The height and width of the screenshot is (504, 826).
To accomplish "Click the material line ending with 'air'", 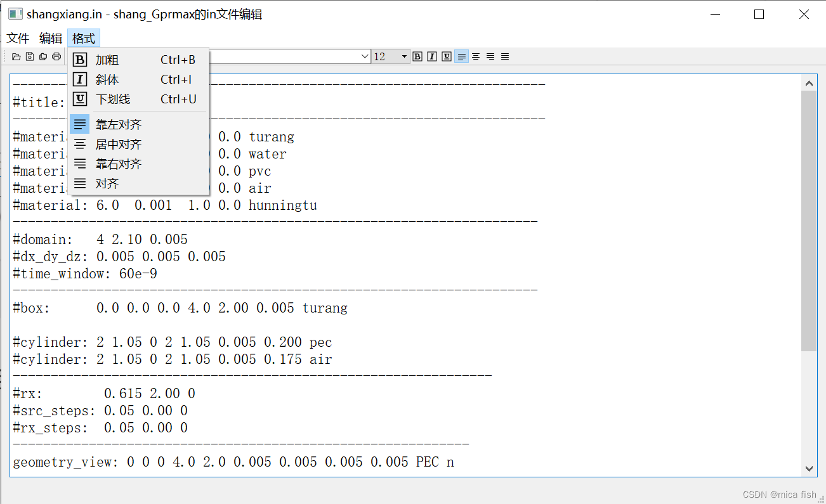I will (x=142, y=188).
